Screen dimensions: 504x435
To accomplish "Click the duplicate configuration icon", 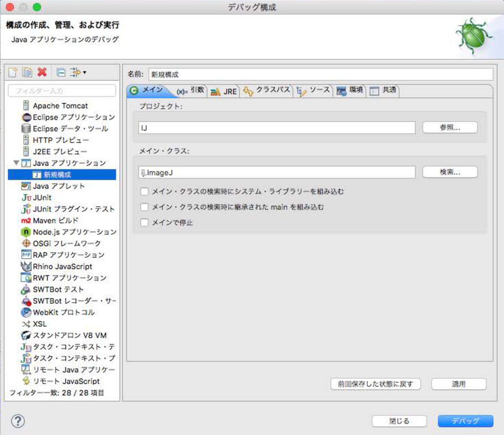I will tap(28, 72).
